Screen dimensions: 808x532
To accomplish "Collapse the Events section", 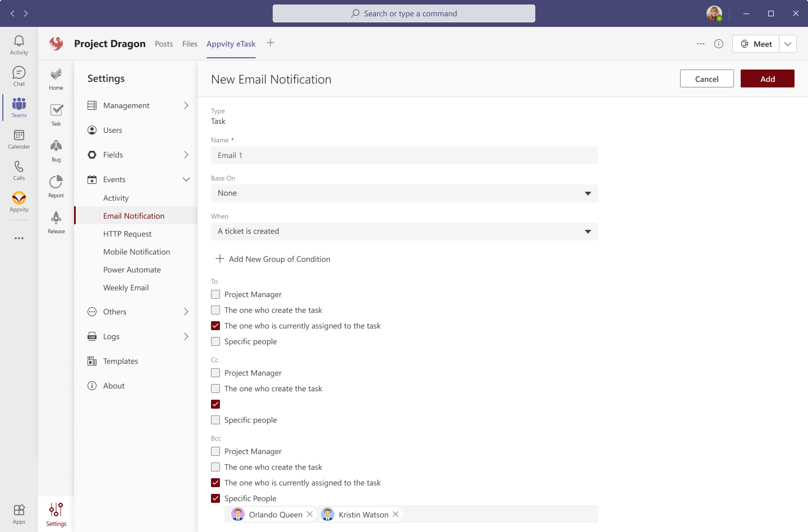I will (186, 179).
